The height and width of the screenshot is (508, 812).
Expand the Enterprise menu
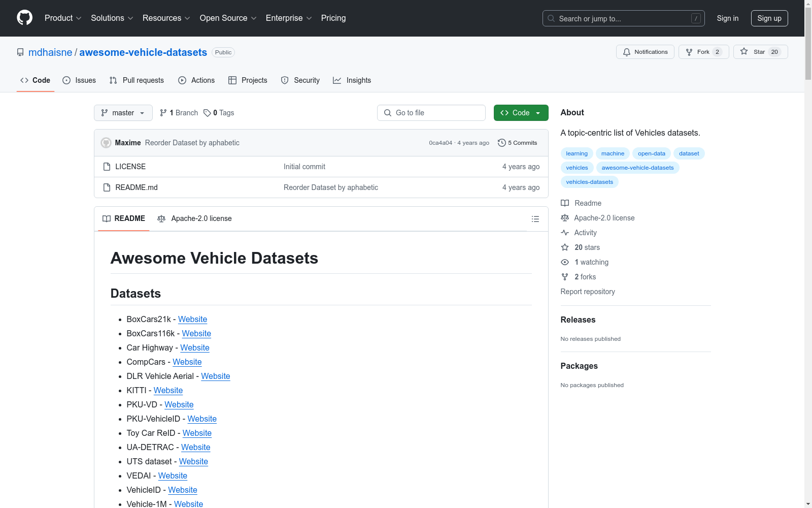click(x=289, y=18)
